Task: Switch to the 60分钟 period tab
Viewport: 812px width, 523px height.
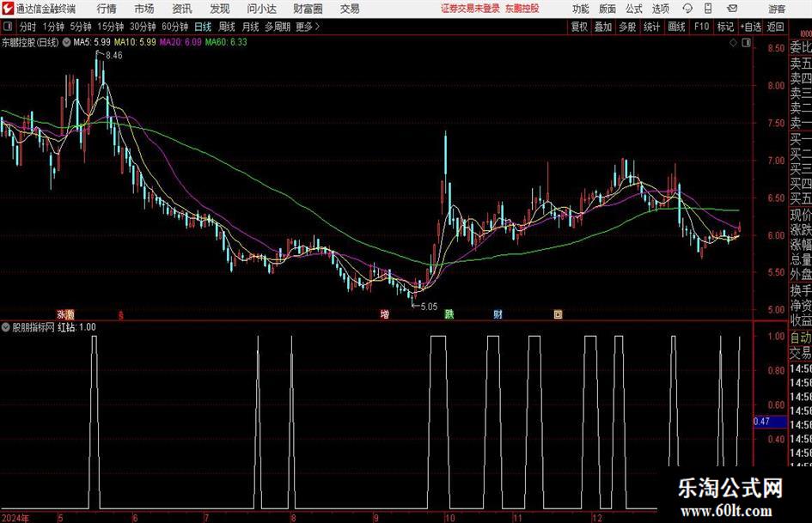Action: click(x=174, y=27)
